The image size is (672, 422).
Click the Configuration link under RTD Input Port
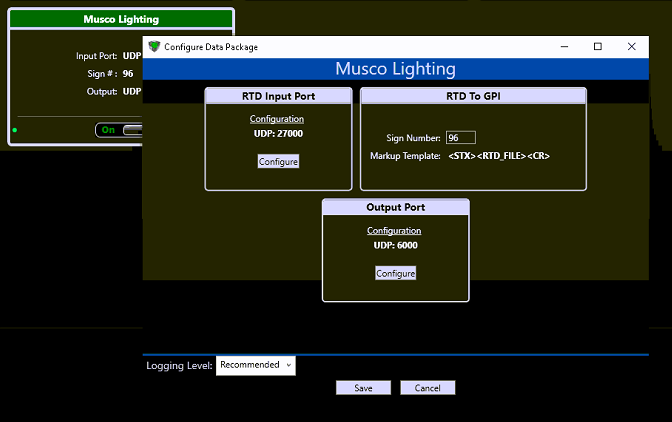point(277,119)
